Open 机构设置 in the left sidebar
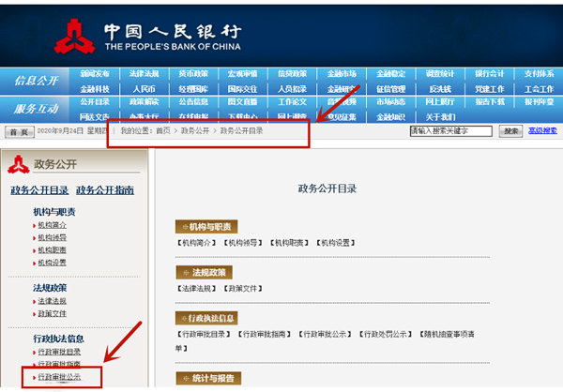 [52, 263]
